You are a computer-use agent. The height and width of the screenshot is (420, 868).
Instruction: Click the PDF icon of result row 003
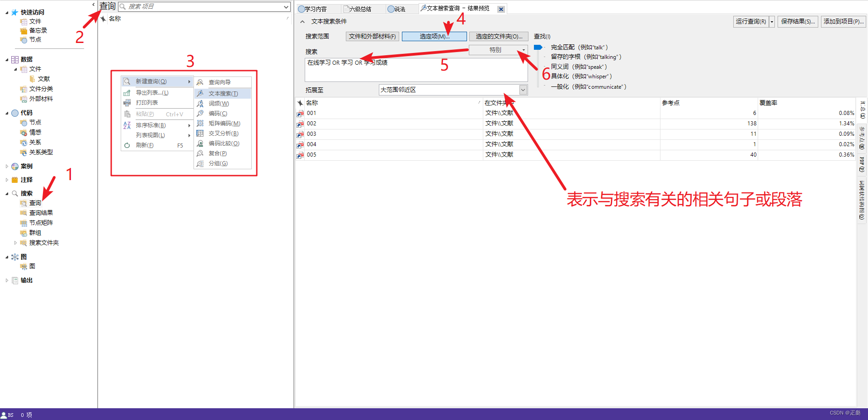point(300,134)
